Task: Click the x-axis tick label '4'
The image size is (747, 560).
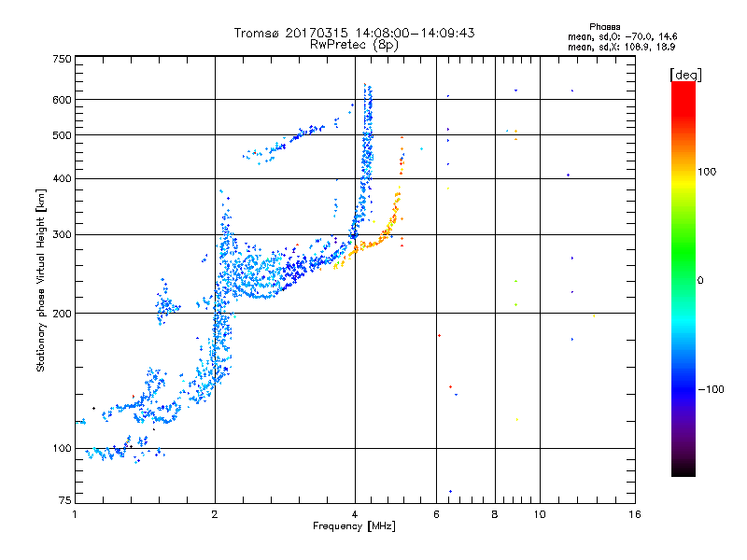Action: [x=355, y=514]
